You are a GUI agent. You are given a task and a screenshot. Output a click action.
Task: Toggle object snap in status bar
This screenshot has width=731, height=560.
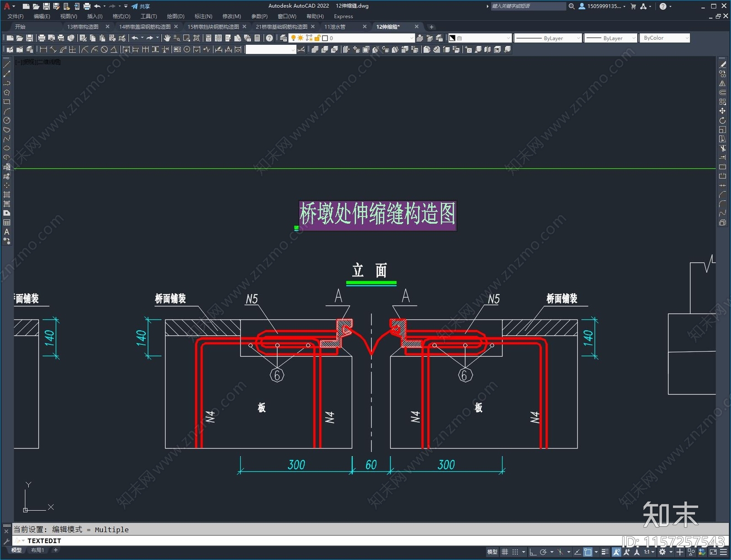tap(588, 552)
